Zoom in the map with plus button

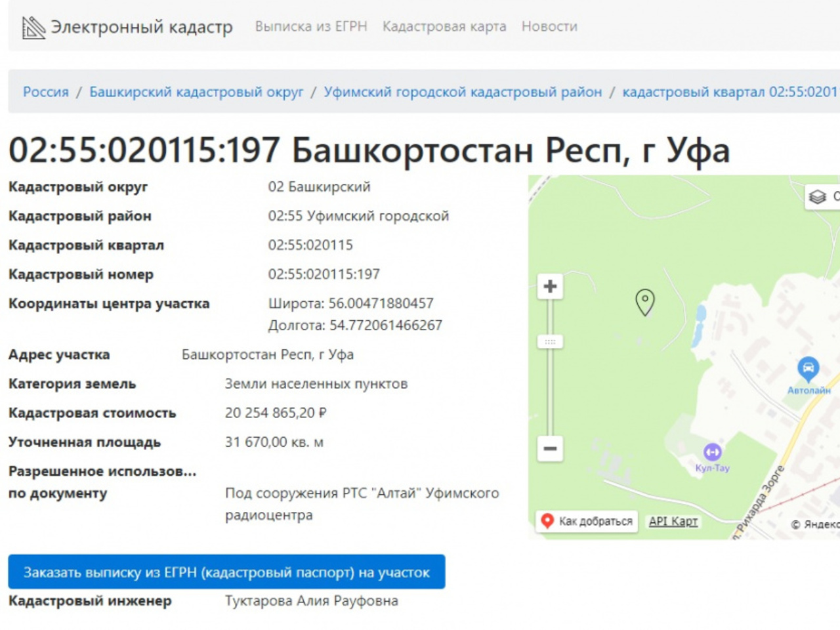550,287
